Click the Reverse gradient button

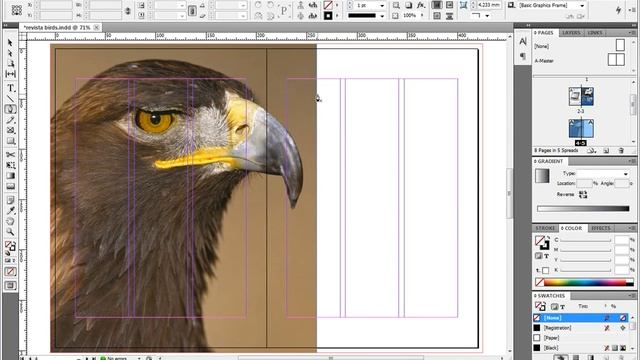point(583,195)
